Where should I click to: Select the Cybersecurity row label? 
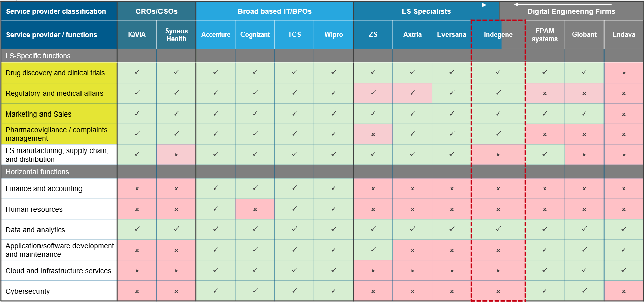click(59, 291)
